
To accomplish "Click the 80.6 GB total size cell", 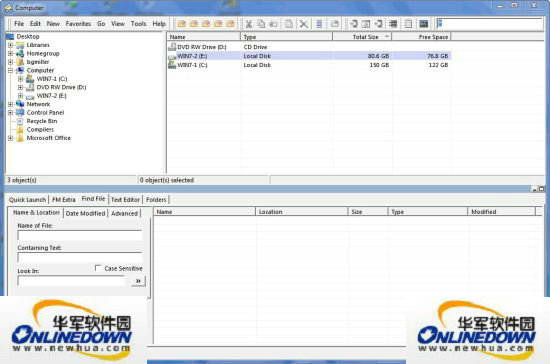I will point(378,56).
